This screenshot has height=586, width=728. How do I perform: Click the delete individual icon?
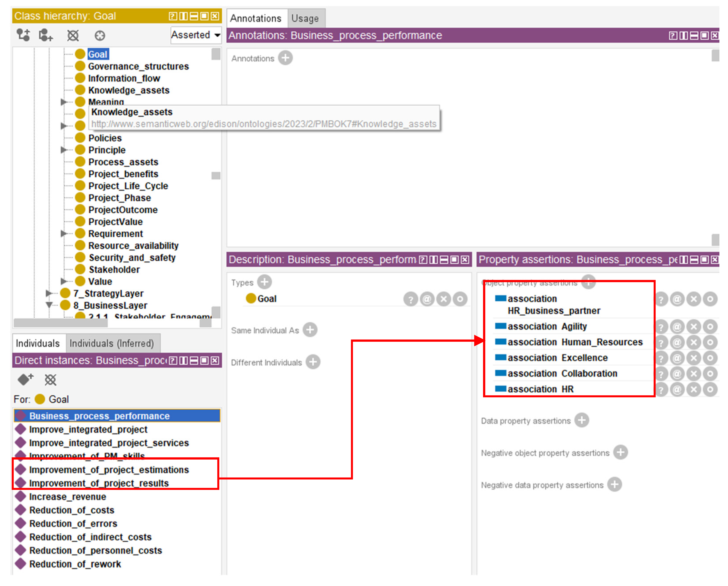click(50, 380)
